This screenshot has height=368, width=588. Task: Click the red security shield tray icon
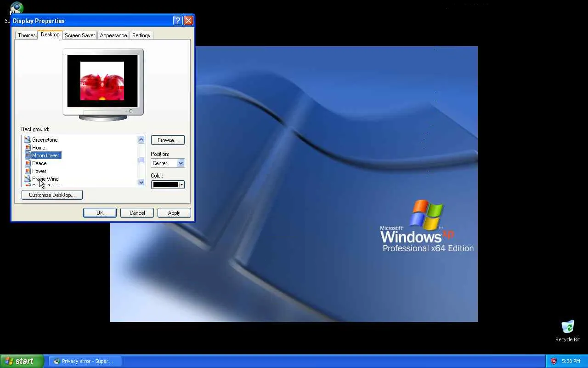(x=554, y=361)
